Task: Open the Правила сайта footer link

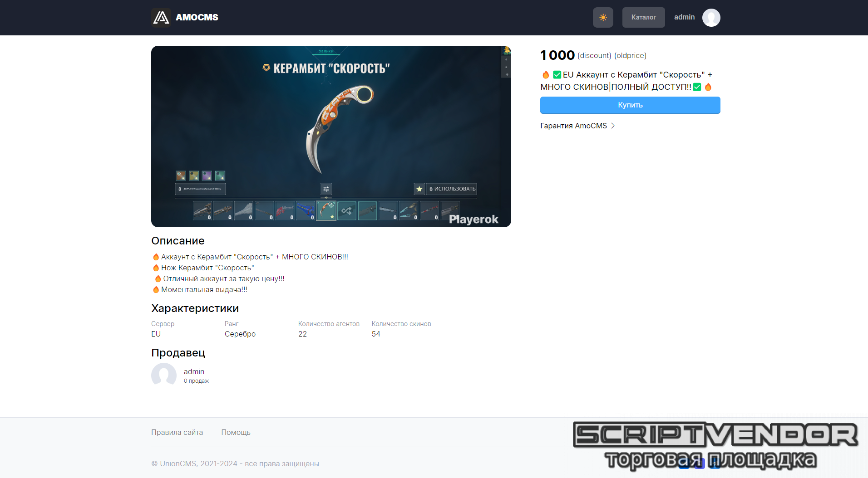Action: pyautogui.click(x=177, y=432)
